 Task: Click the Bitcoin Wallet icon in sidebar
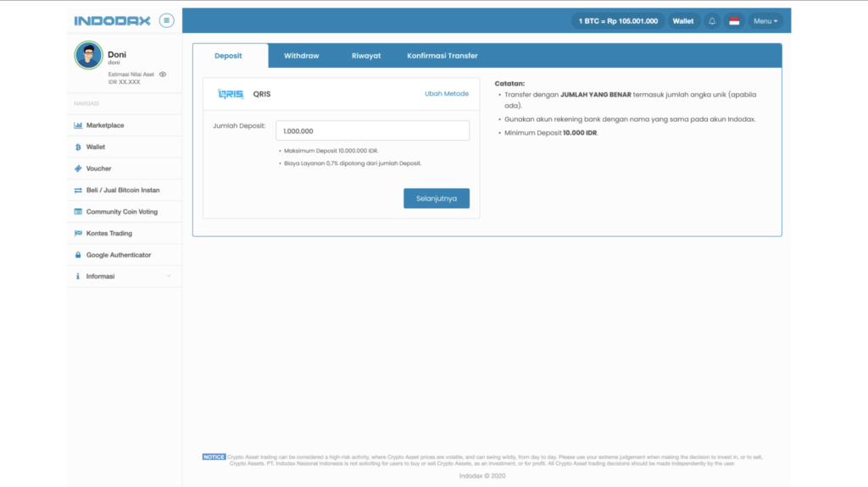[78, 147]
